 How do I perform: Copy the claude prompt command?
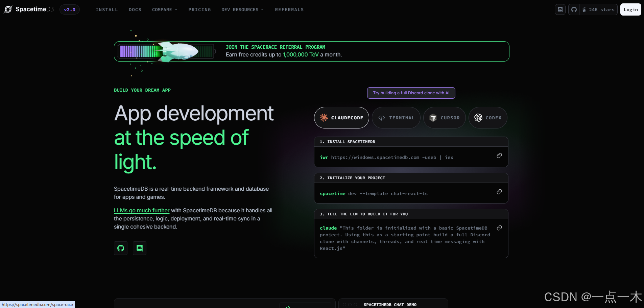pyautogui.click(x=499, y=228)
